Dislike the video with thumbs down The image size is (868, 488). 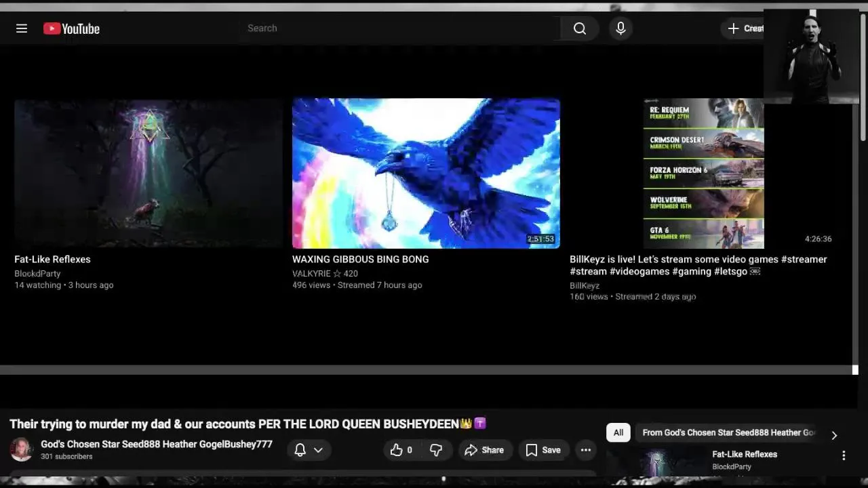click(x=436, y=450)
